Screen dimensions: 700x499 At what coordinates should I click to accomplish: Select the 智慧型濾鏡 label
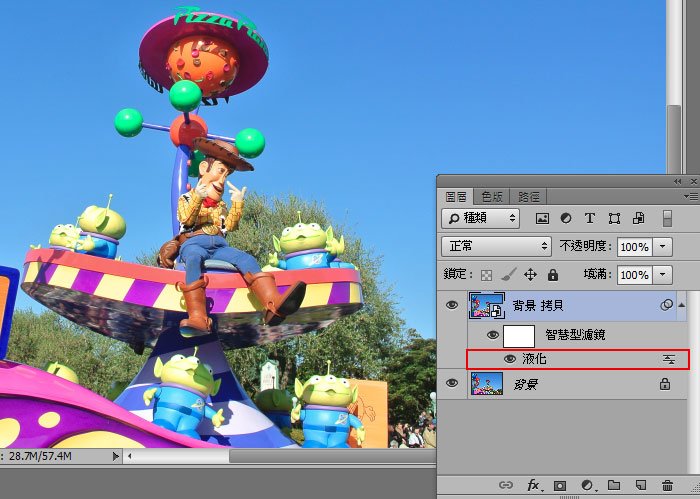[575, 335]
